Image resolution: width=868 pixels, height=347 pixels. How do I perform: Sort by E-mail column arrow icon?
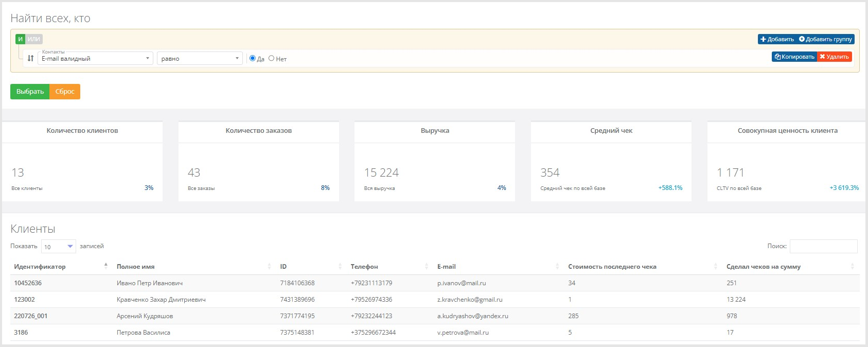557,266
